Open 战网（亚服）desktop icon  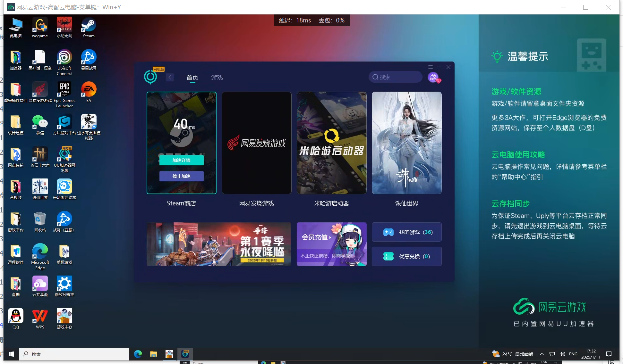(x=64, y=222)
